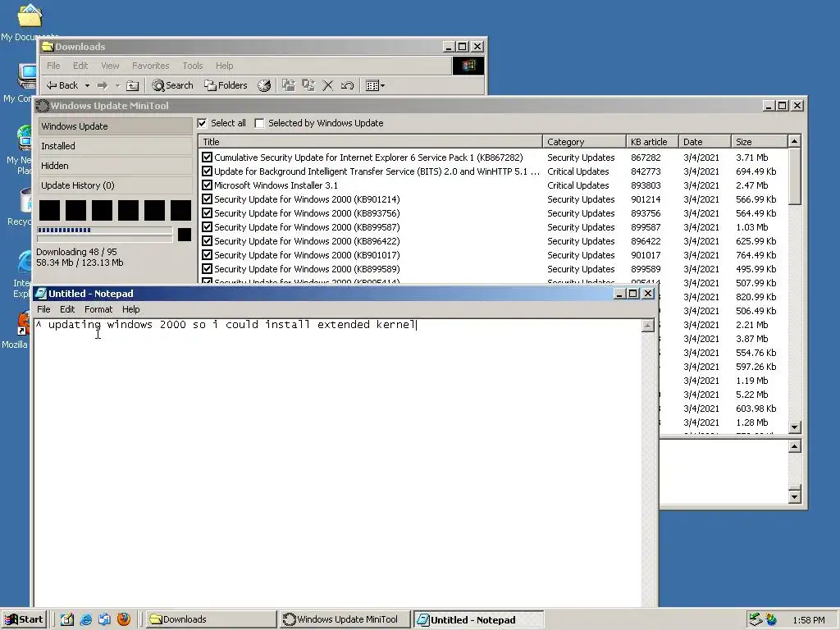The width and height of the screenshot is (840, 630).
Task: Uncheck Security Update KB893756 checkbox
Action: click(207, 213)
